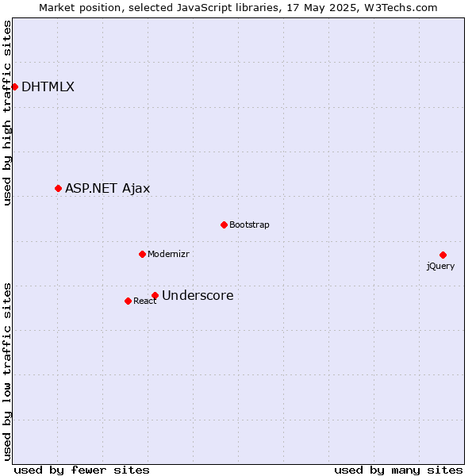Click the Modernizr red data point
This screenshot has height=476, width=476.
tap(142, 254)
